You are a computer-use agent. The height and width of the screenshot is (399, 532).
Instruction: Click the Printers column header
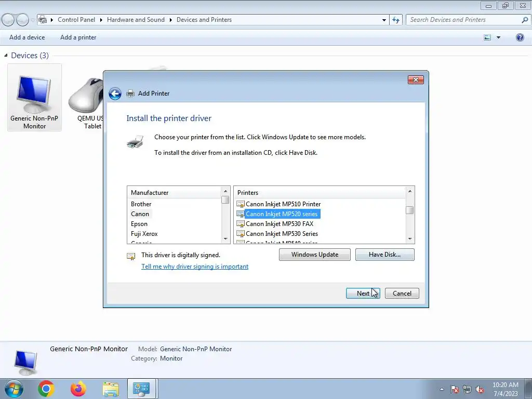[x=320, y=192]
